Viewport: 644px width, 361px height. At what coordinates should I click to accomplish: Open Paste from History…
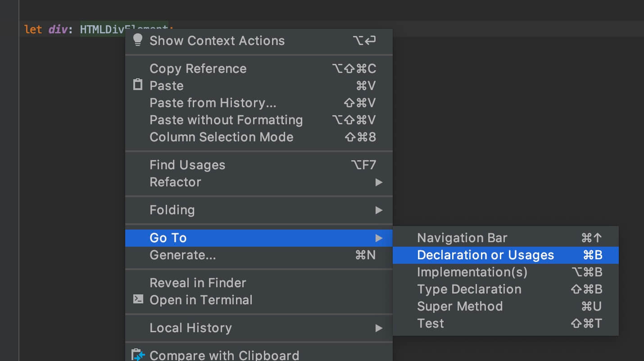tap(259, 103)
